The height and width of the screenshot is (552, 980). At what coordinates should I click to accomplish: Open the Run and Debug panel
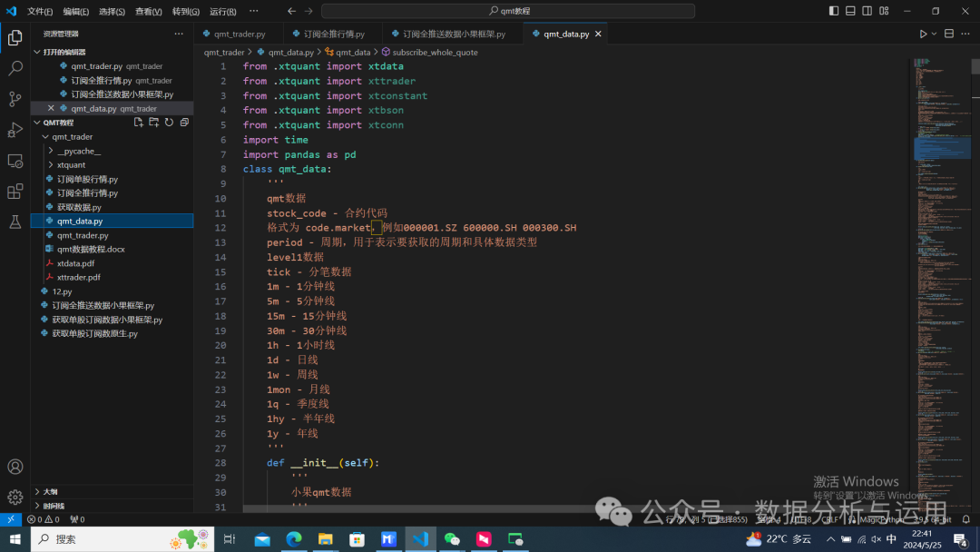point(15,129)
